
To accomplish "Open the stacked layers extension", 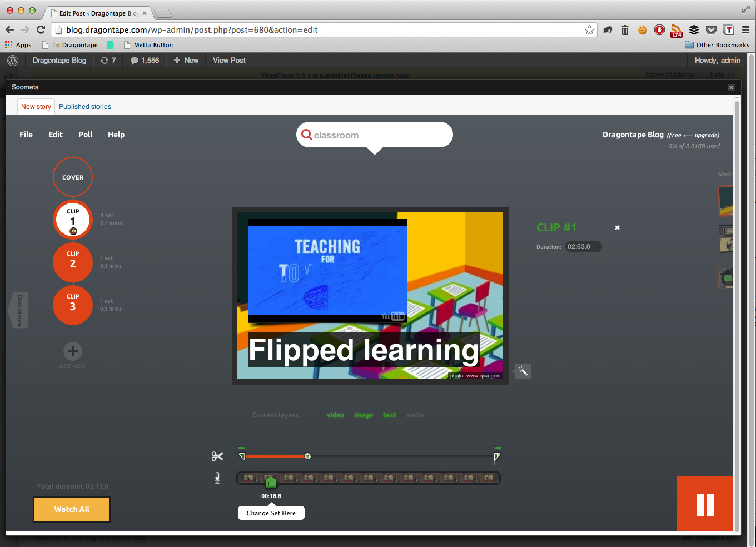I will point(694,30).
